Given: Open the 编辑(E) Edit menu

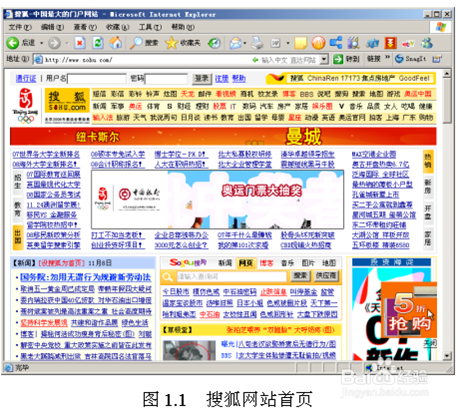Looking at the screenshot, I should [52, 27].
